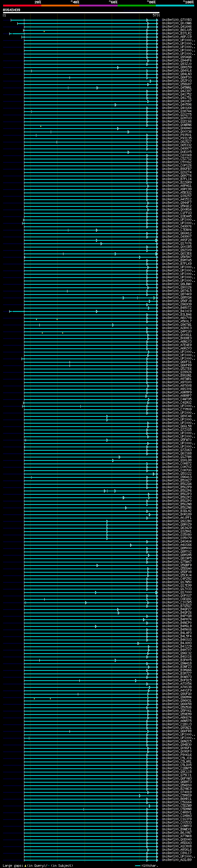Open hit UniRef100_Q7XYB3

pos(177,20)
